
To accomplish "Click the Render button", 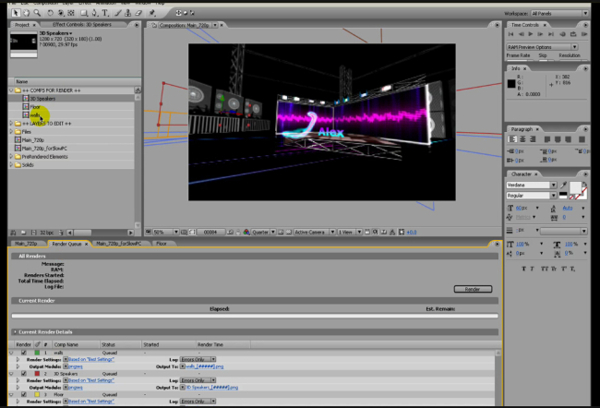I will 473,289.
